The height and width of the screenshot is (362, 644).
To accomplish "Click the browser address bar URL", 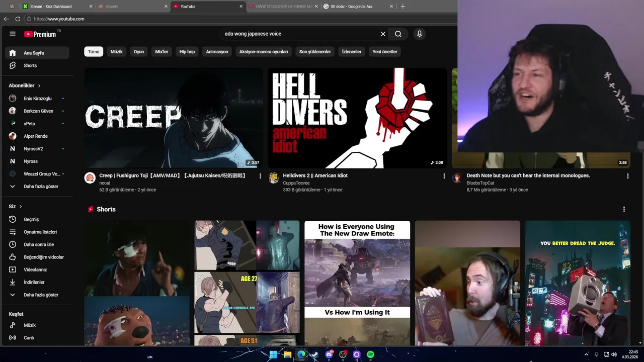I will [59, 19].
